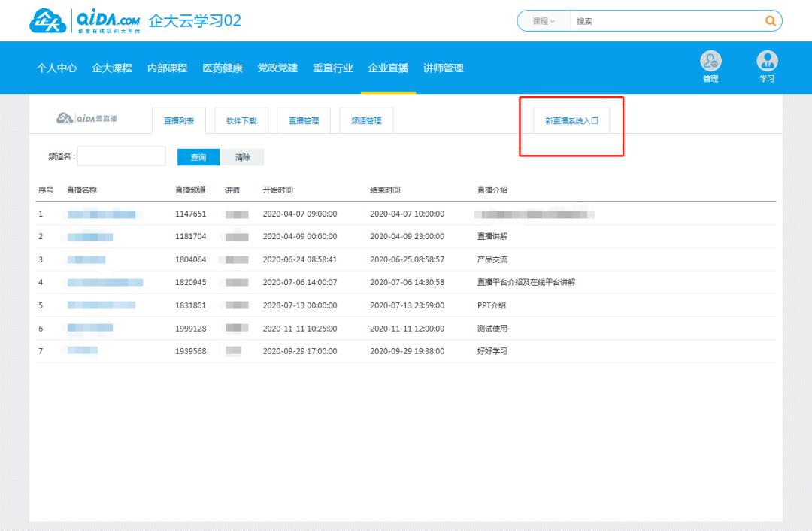Screen dimensions: 812x531
Task: Open the live name link for channel 1181704
Action: pyautogui.click(x=90, y=237)
